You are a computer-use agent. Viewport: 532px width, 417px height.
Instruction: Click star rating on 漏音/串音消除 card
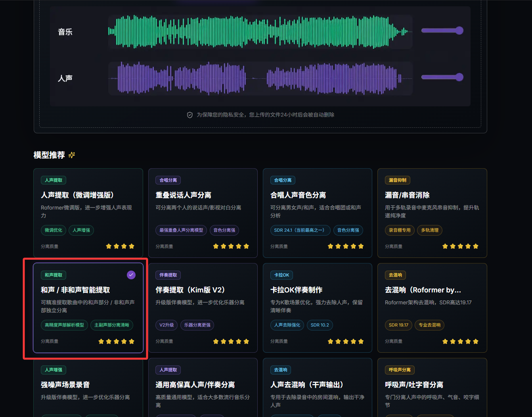click(x=460, y=246)
